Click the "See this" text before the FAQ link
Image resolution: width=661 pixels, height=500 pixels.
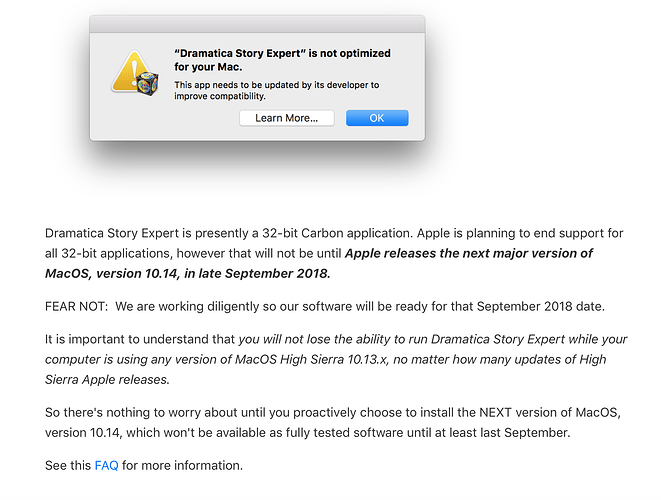(68, 465)
